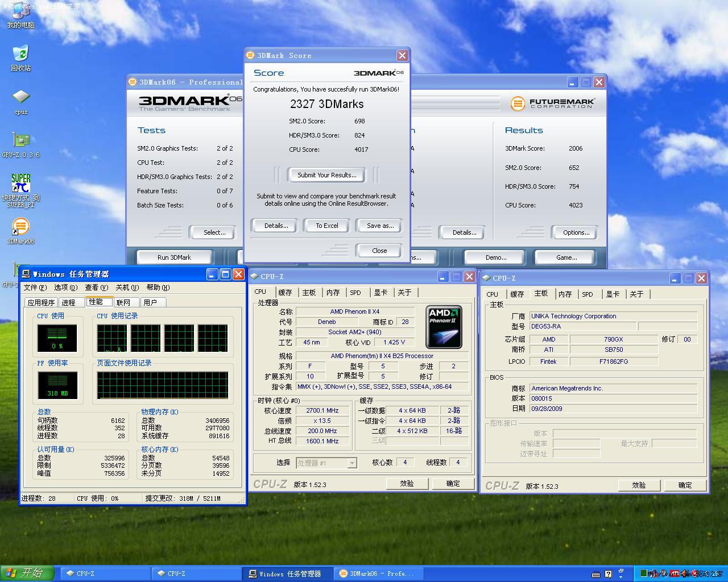The width and height of the screenshot is (728, 582).
Task: Expand the processor selection dropdown in CPU-Z
Action: [352, 463]
